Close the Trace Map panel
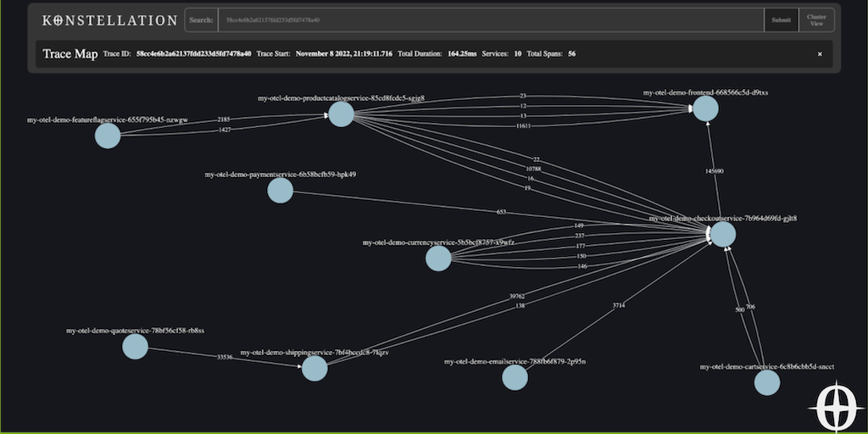This screenshot has width=868, height=434. [820, 54]
